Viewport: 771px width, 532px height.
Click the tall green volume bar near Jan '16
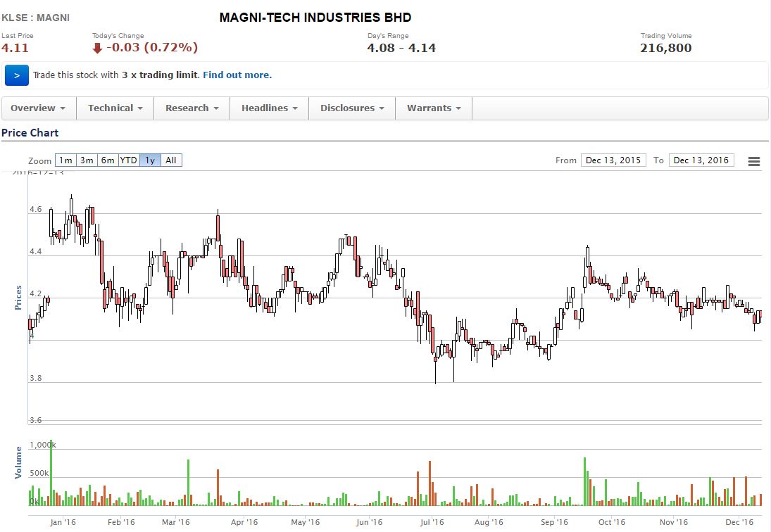(51, 473)
